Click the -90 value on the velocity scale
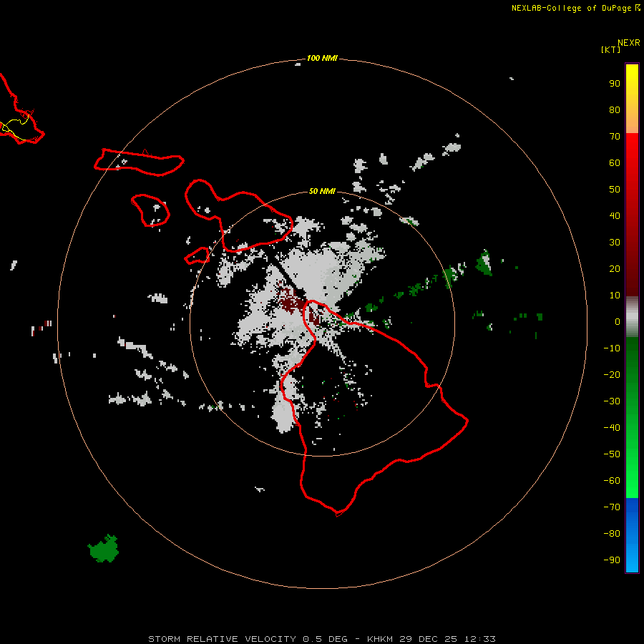The width and height of the screenshot is (644, 644). pos(612,560)
